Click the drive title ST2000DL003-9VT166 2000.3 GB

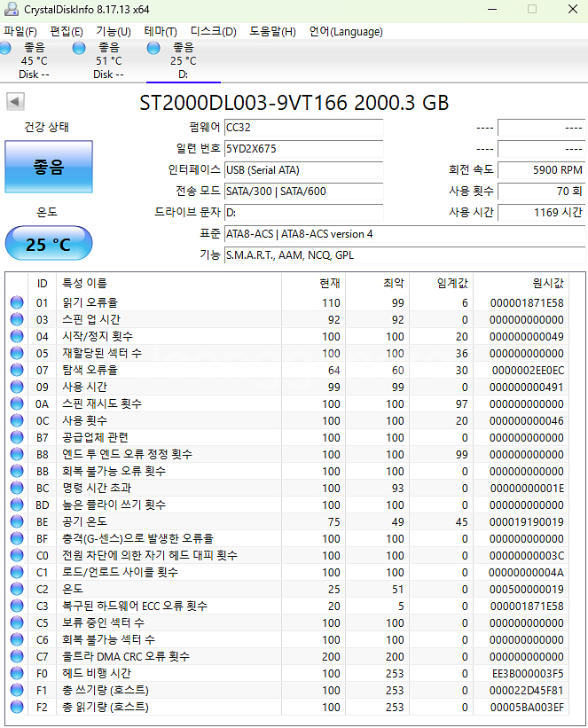(x=294, y=103)
